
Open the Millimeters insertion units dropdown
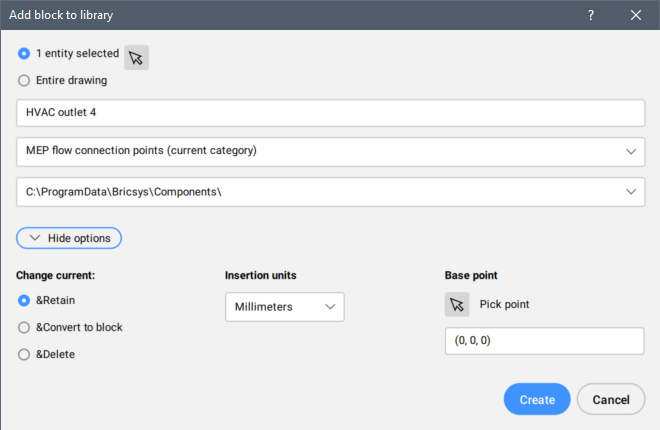(284, 307)
